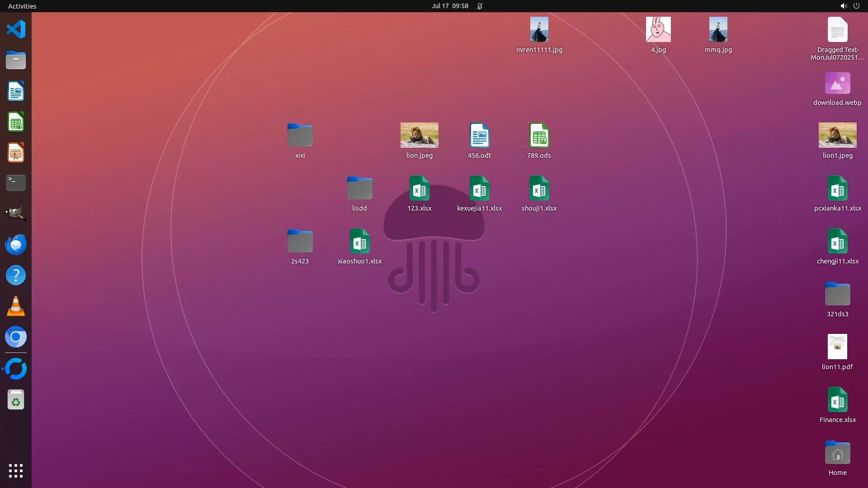Select the 456.odt document
The image size is (868, 488).
pos(479,135)
